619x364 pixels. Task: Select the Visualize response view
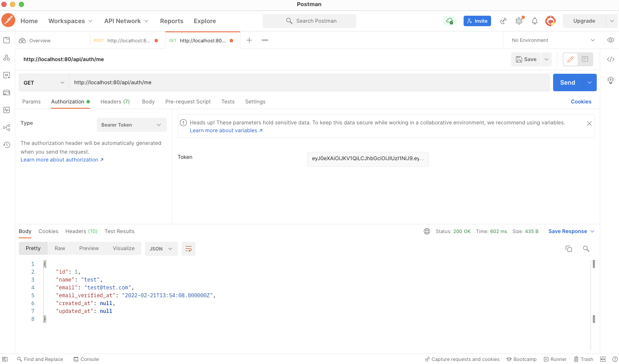(124, 248)
